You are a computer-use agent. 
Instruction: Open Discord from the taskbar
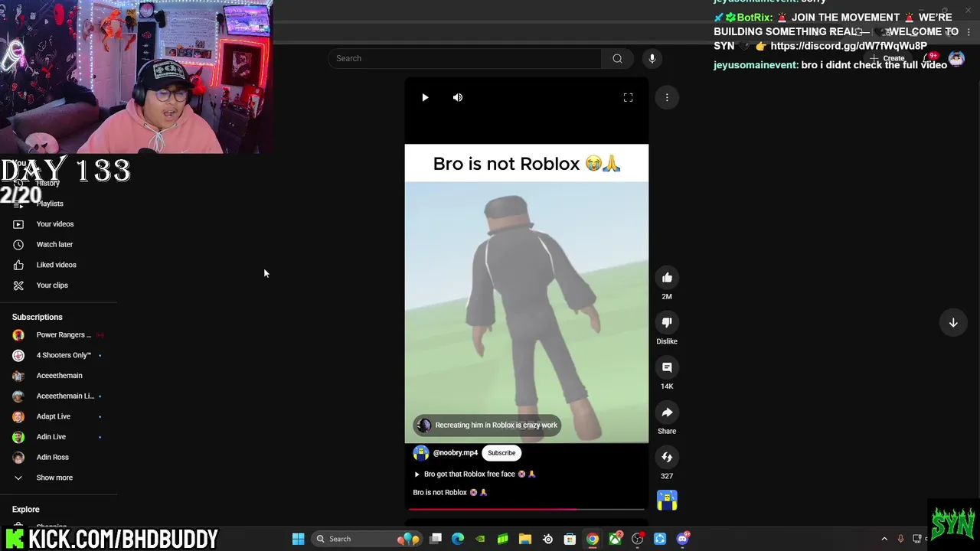point(682,539)
